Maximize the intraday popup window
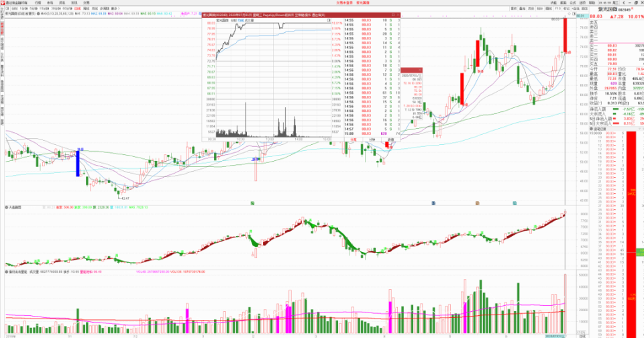Viewport: 644px width, 338px height. tap(392, 15)
